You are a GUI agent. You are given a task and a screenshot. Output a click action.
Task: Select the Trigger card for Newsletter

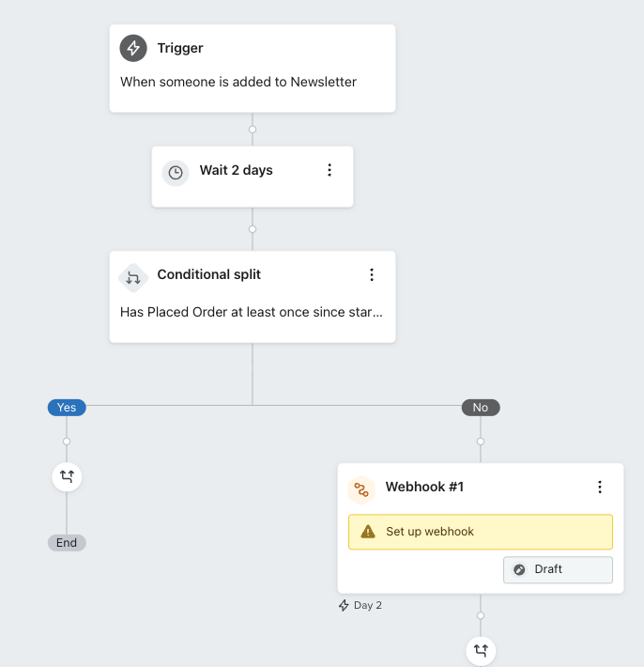tap(253, 69)
